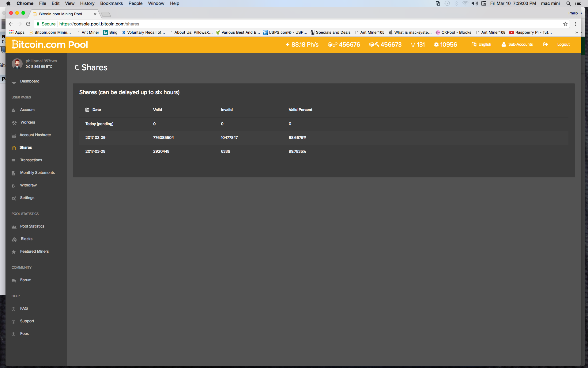Click the Featured Miners star icon
The image size is (588, 368).
[x=13, y=252]
